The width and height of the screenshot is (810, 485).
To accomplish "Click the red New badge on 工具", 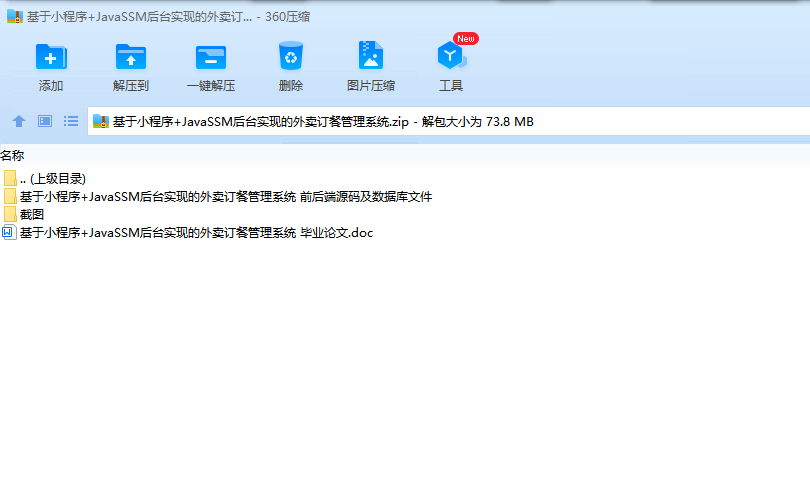I will click(x=465, y=39).
